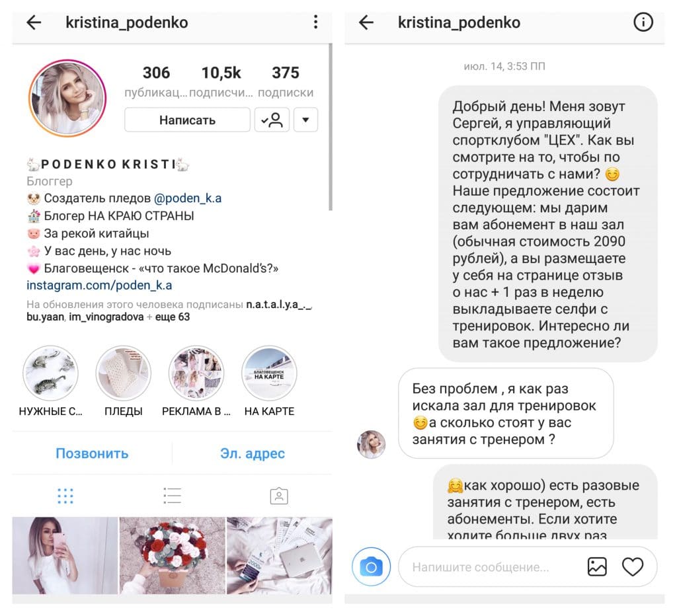Viewport: 677px width, 616px height.
Task: Open the three-dot profile options menu
Action: pyautogui.click(x=315, y=22)
